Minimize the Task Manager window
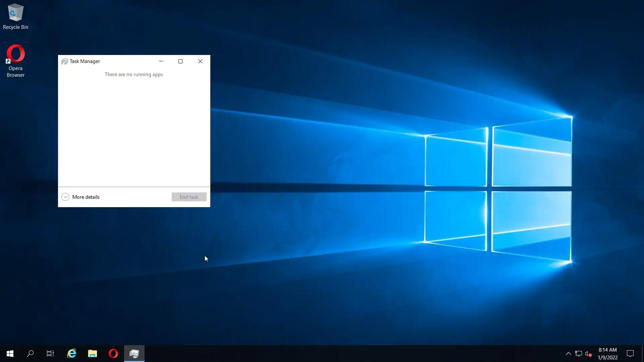 161,61
